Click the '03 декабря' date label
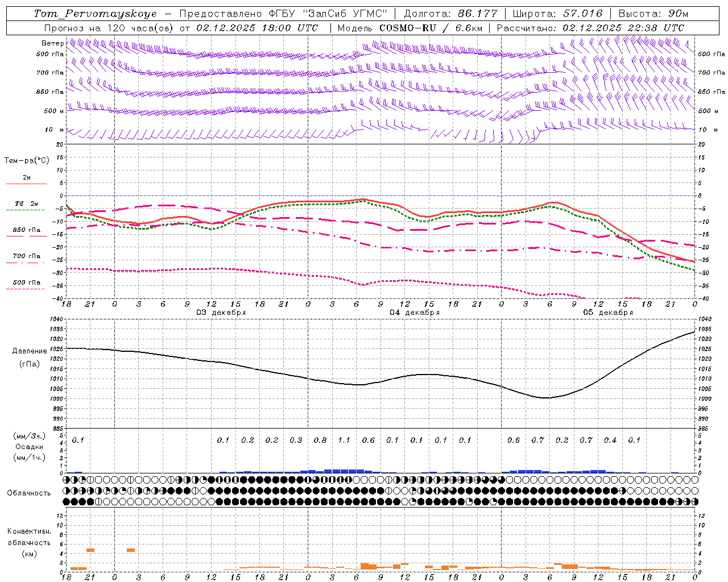 coord(221,313)
